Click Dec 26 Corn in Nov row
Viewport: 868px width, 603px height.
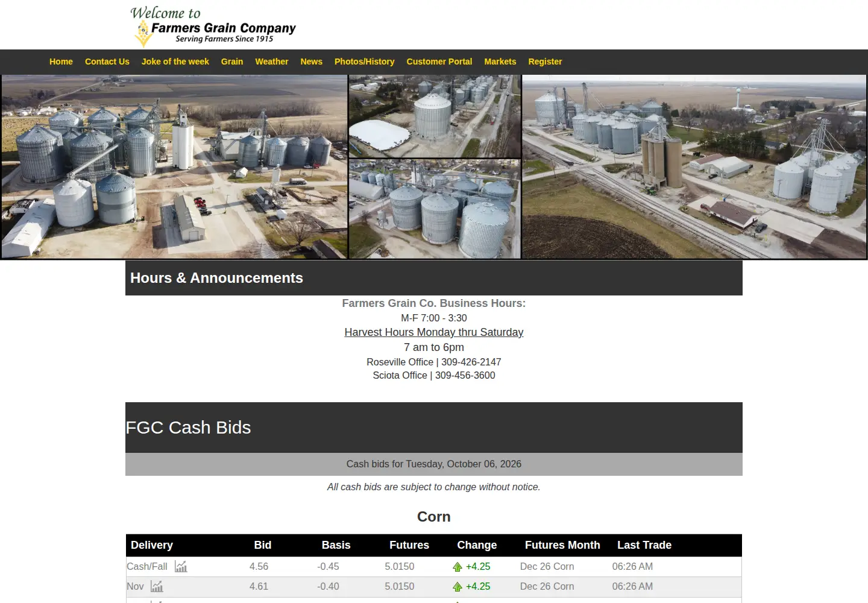[547, 586]
